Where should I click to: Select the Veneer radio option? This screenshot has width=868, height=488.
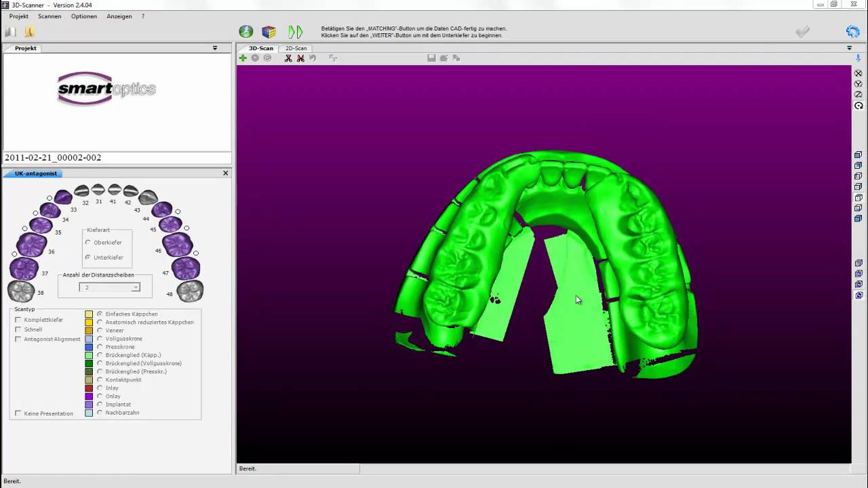tap(100, 330)
